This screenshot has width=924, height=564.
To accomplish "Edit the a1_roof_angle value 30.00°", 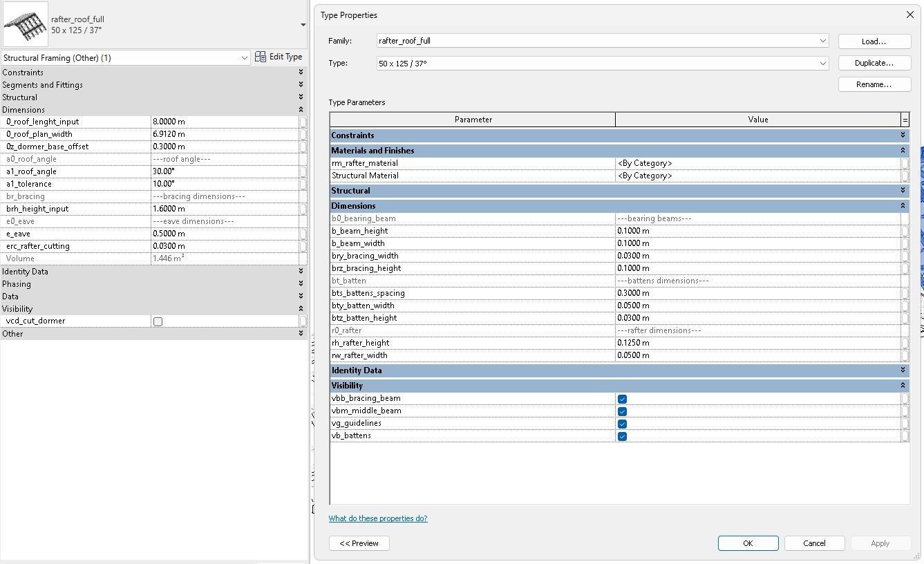I will (x=225, y=171).
